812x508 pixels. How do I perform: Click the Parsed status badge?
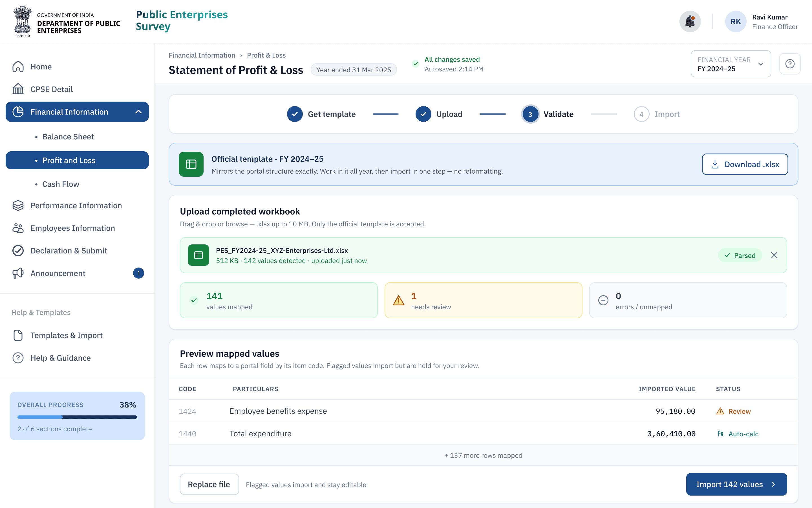tap(740, 255)
